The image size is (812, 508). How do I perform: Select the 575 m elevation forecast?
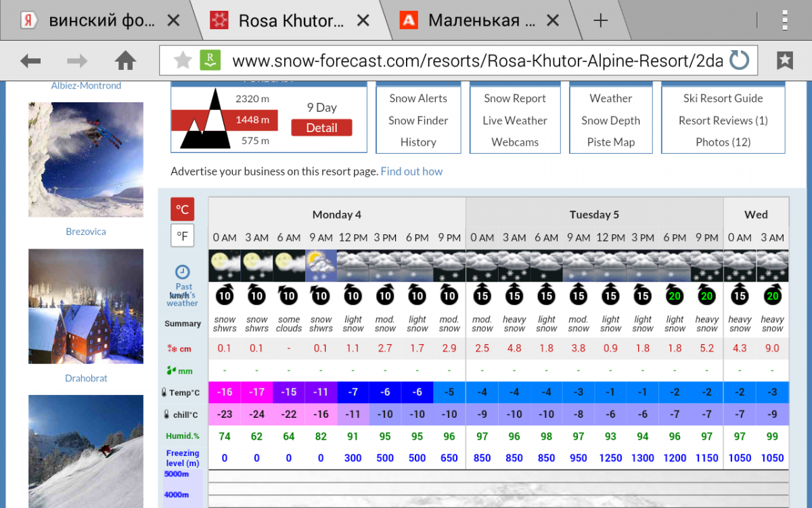(x=255, y=141)
